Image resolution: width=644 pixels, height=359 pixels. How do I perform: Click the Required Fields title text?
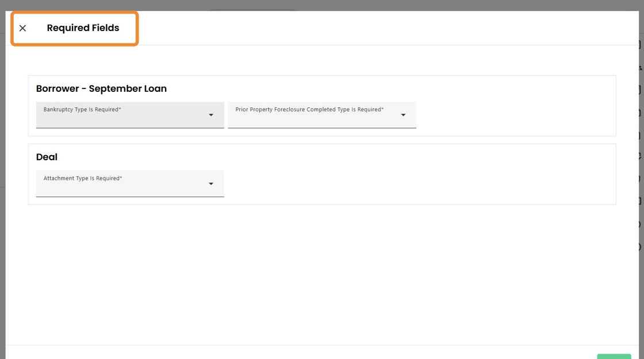pyautogui.click(x=83, y=28)
